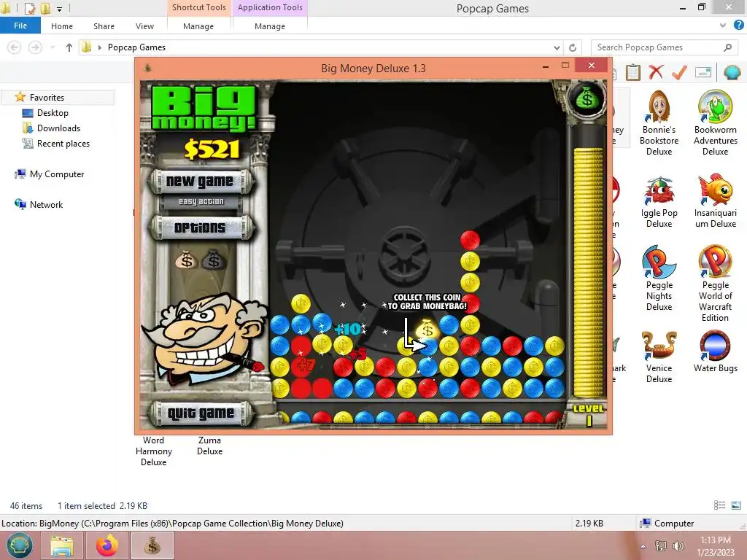This screenshot has height=560, width=747.
Task: Open Desktop in navigation pane
Action: click(53, 113)
